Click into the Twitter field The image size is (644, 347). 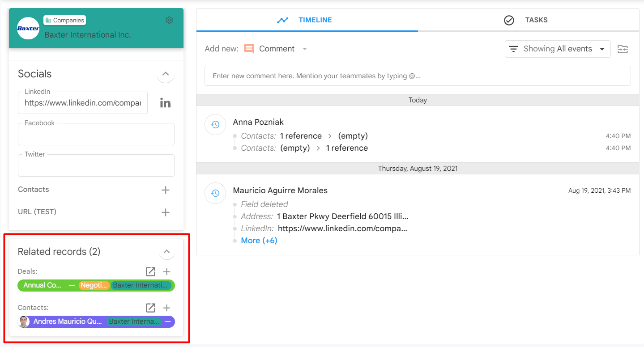tap(96, 165)
